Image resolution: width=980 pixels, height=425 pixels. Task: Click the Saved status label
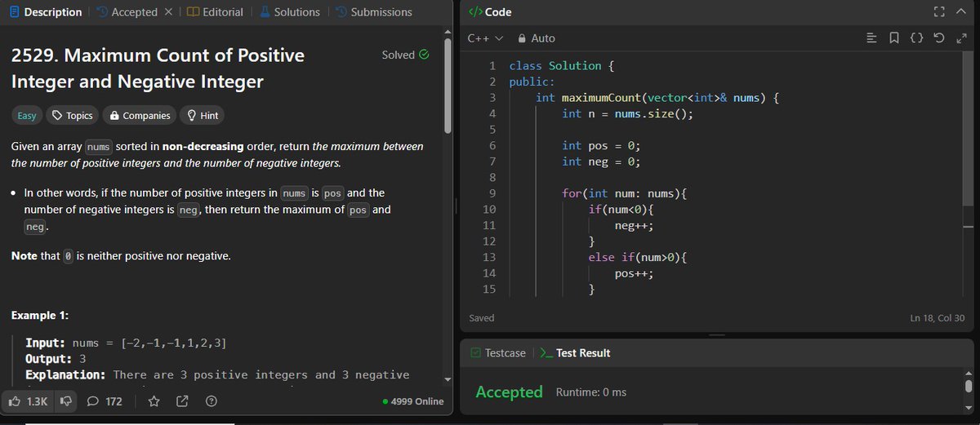point(482,317)
